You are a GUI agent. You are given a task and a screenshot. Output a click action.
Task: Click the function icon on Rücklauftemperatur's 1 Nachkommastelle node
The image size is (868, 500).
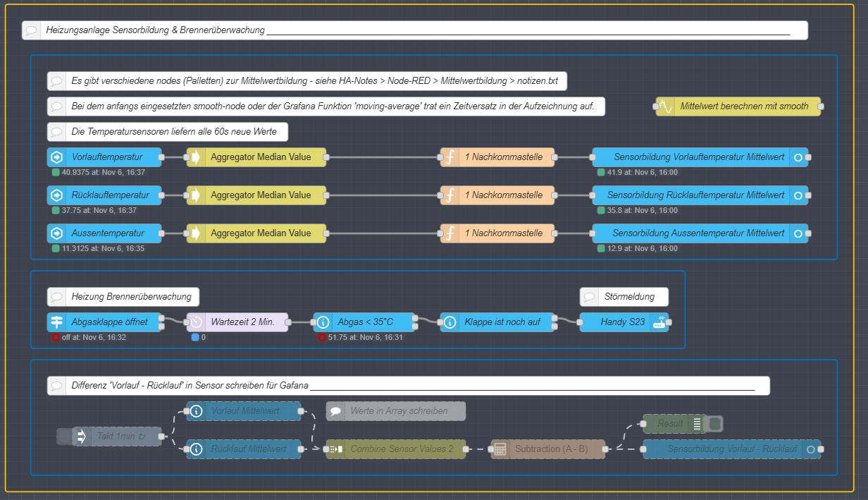tap(449, 195)
